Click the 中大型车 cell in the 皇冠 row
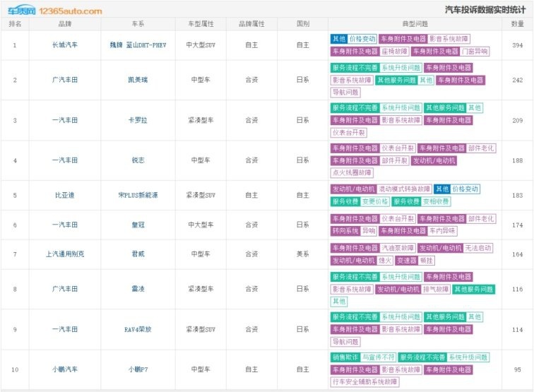This screenshot has height=392, width=534. coord(201,225)
